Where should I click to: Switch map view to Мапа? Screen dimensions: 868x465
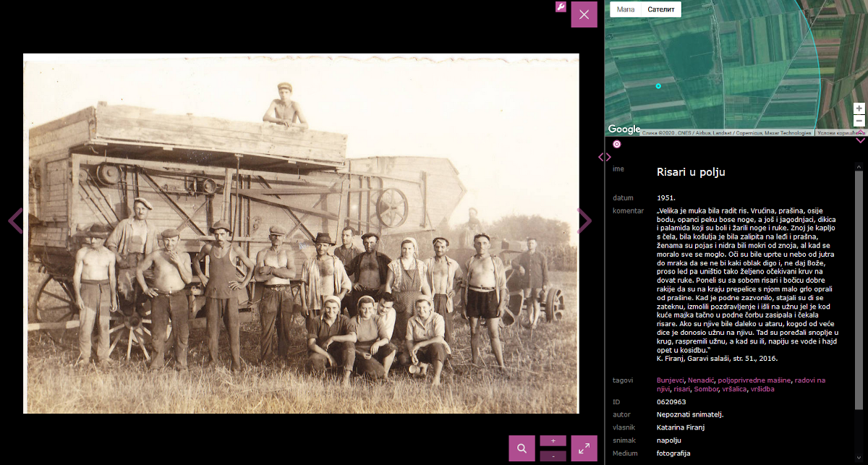(x=626, y=9)
